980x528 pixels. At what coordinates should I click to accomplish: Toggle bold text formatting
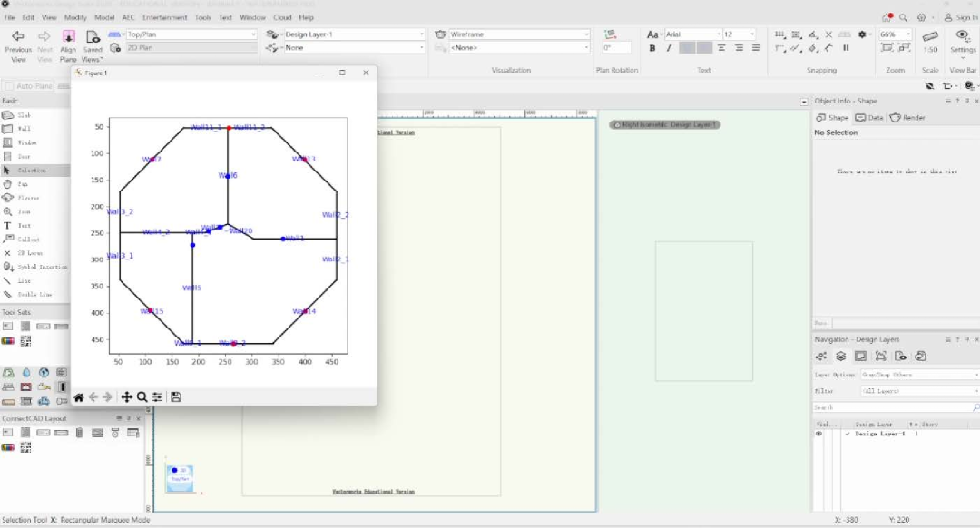(652, 48)
